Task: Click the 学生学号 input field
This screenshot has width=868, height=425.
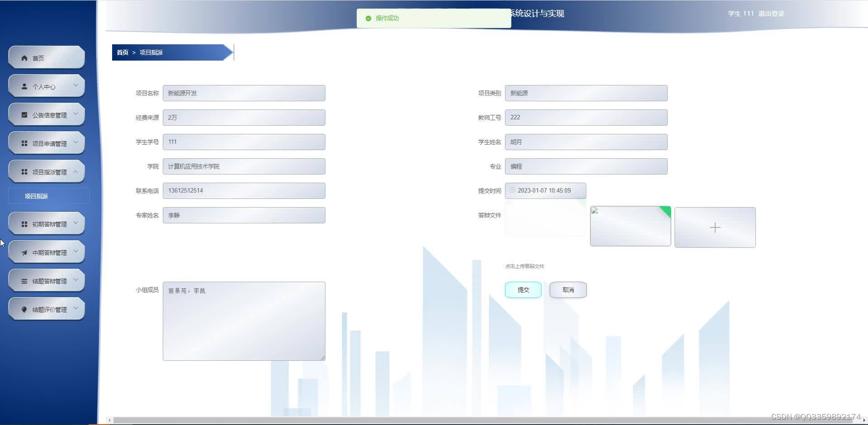Action: coord(244,142)
